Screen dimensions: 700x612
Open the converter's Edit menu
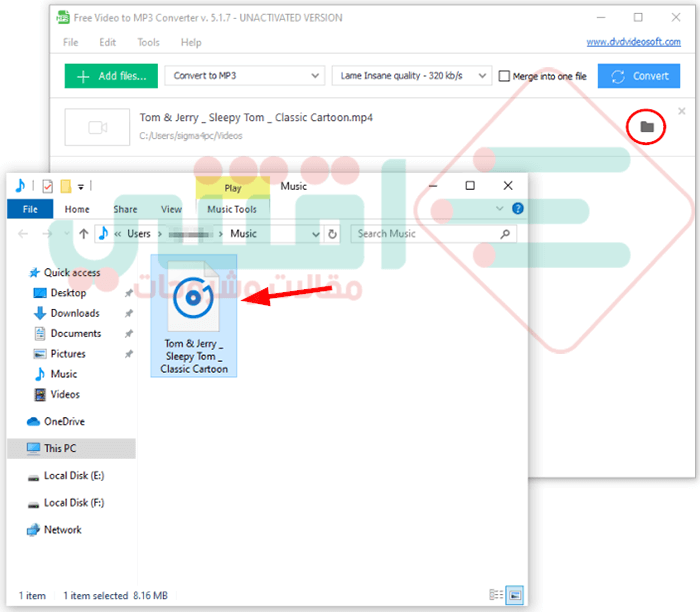click(x=108, y=42)
